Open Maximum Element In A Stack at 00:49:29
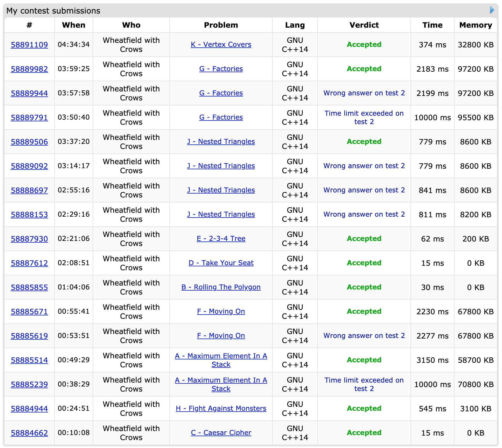502x448 pixels. (x=221, y=360)
